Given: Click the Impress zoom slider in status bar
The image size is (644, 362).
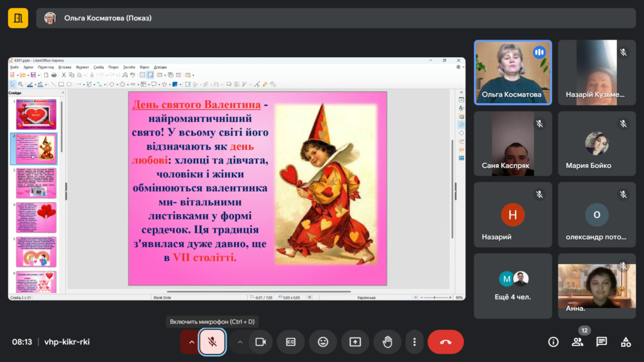Looking at the screenshot, I should tap(434, 297).
